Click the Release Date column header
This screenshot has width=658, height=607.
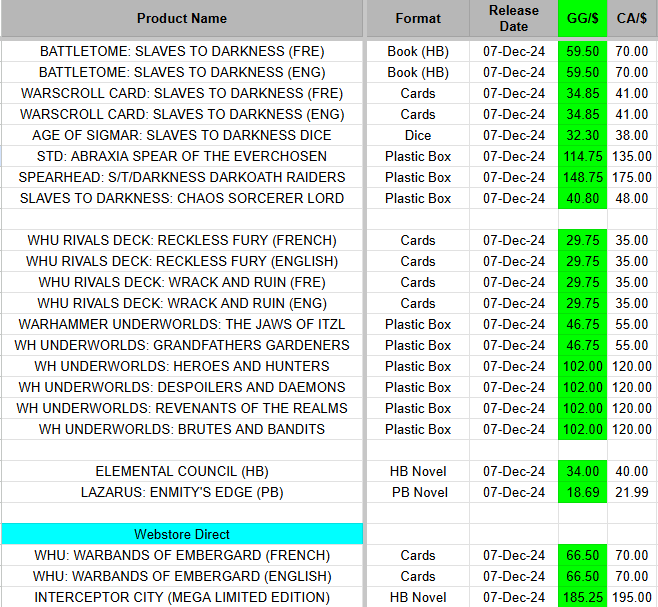click(x=514, y=18)
